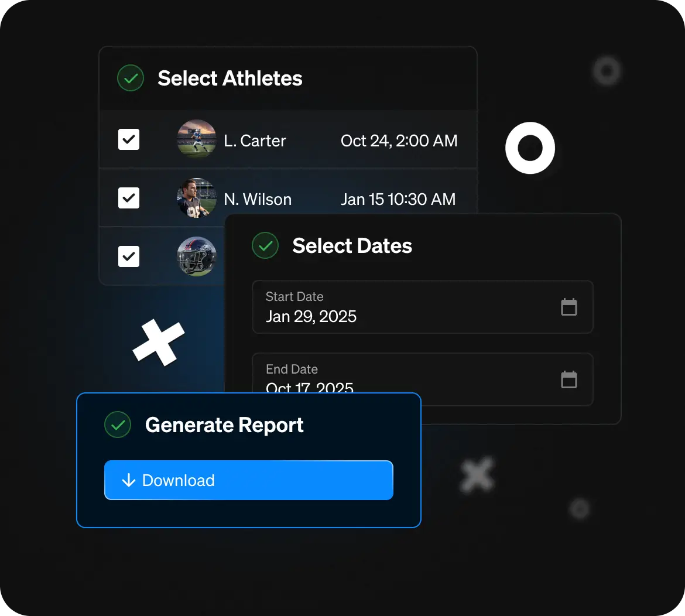Click the football helmet avatar
685x616 pixels.
click(x=197, y=256)
